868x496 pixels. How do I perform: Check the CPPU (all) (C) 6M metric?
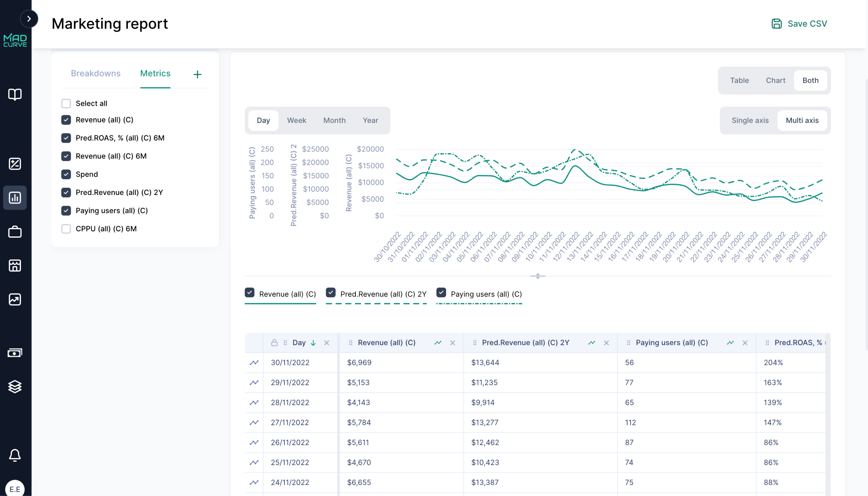coord(66,229)
